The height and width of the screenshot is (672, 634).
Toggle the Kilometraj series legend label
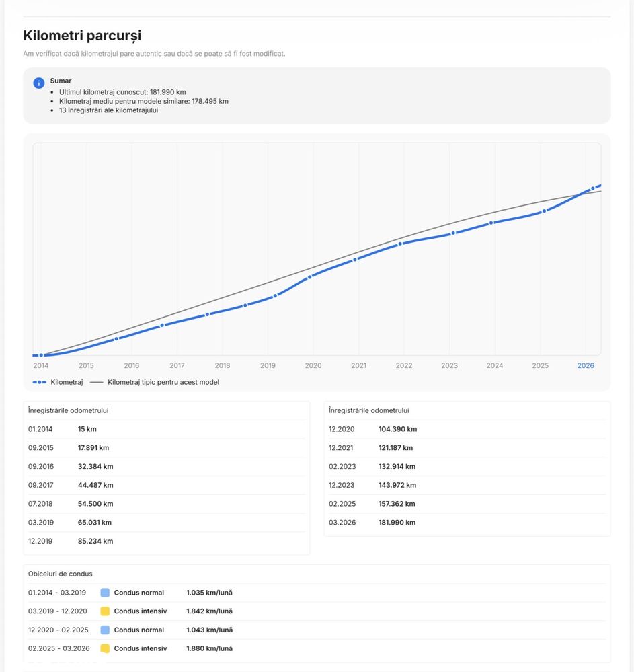67,382
